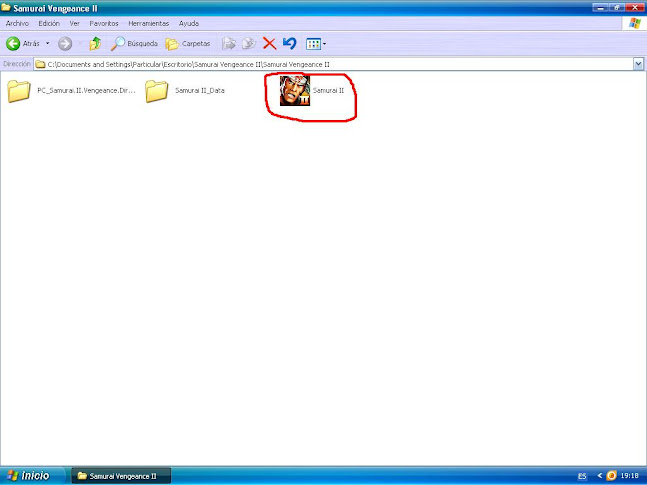Click the Samurai II file name label
This screenshot has height=485, width=647.
tap(328, 90)
